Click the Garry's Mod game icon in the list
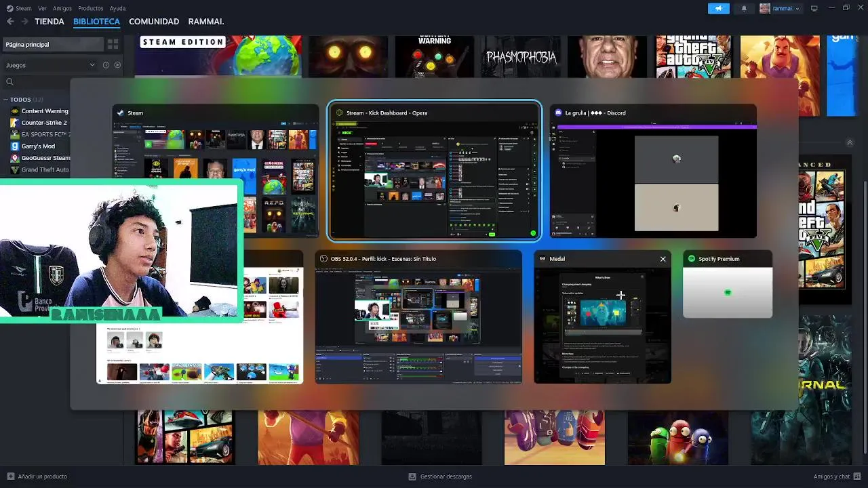Image resolution: width=868 pixels, height=488 pixels. coord(14,146)
